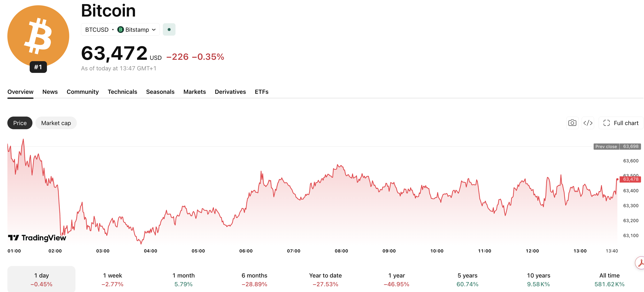Click the 'As of today' timestamp

click(x=119, y=69)
